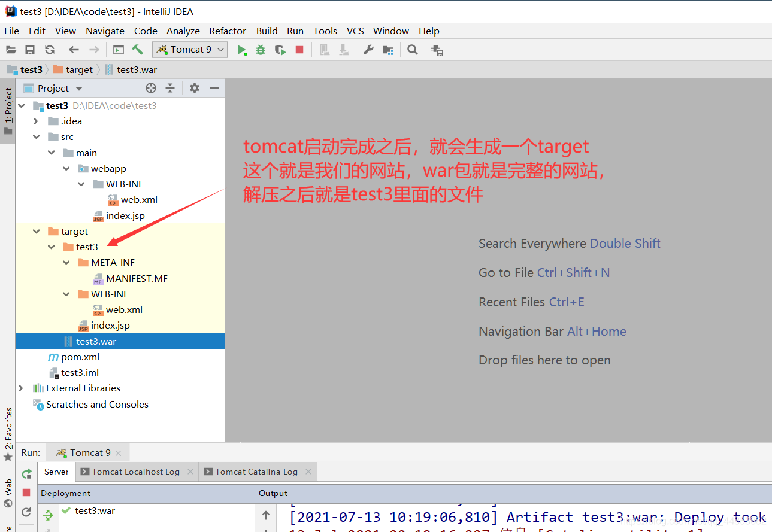Click the Locate/Scroll from Source target icon
Screen dimensions: 772x532
tap(151, 88)
